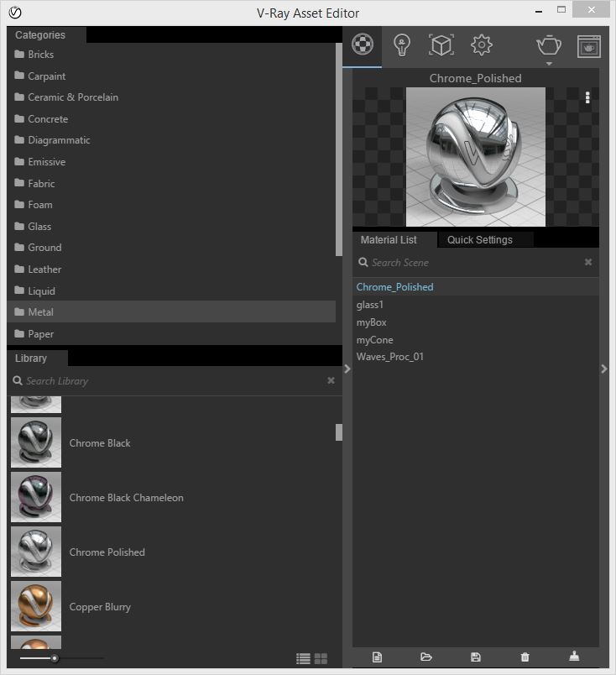Open the Carpaint category folder
This screenshot has height=675, width=616.
coord(171,76)
